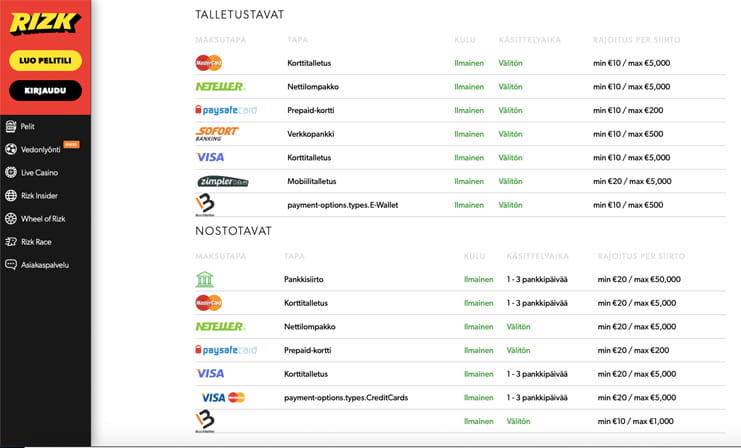741x448 pixels.
Task: Click the Rizk Insider globe icon
Action: tap(11, 195)
